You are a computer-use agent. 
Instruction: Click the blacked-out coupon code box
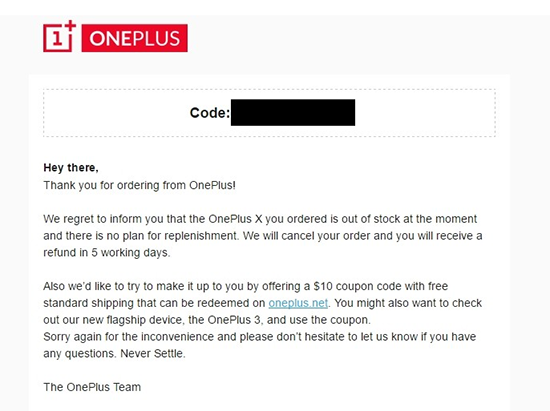click(x=293, y=113)
